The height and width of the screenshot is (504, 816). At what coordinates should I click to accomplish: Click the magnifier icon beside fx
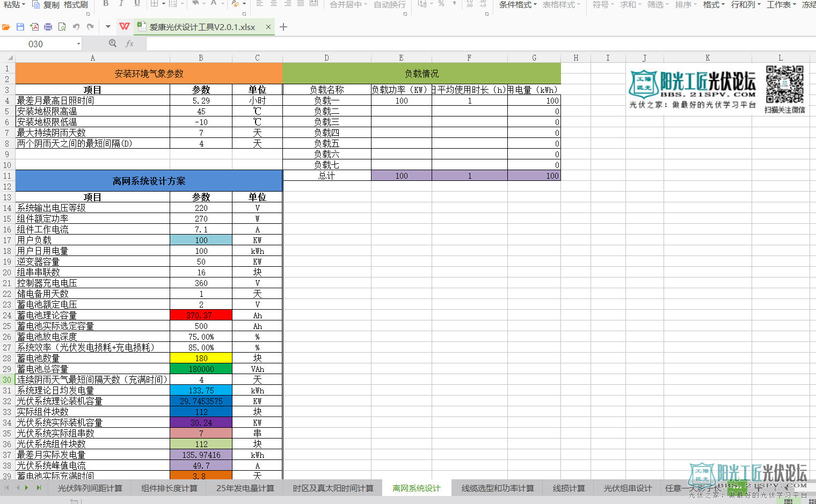point(112,43)
